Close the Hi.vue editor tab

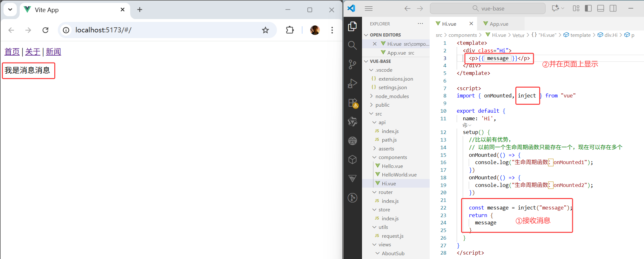point(471,23)
